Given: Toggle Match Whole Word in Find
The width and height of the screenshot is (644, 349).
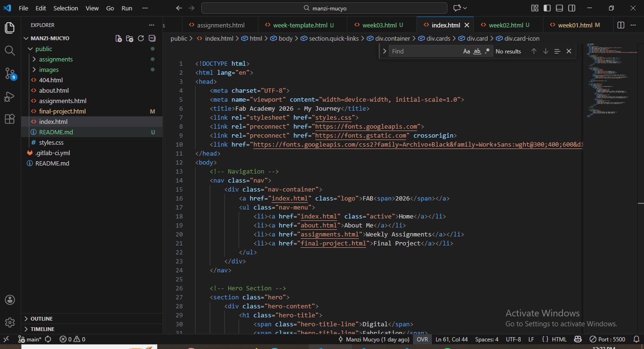Looking at the screenshot, I should click(477, 51).
